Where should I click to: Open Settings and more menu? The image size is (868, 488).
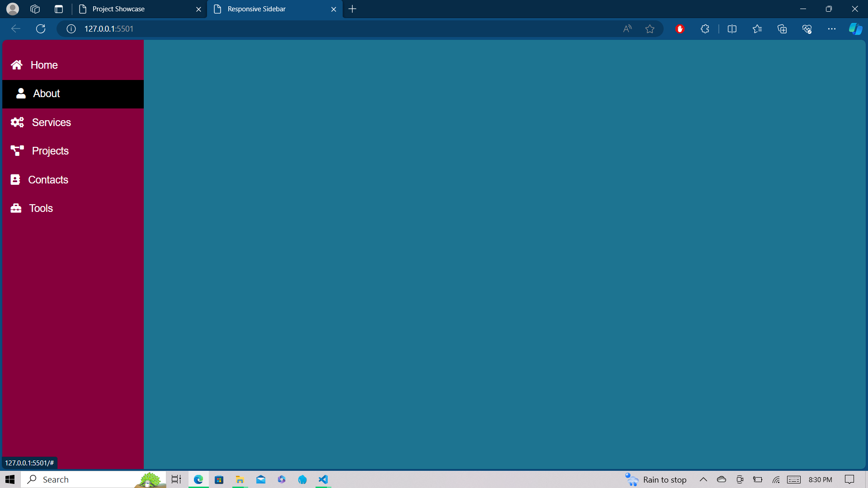click(831, 29)
